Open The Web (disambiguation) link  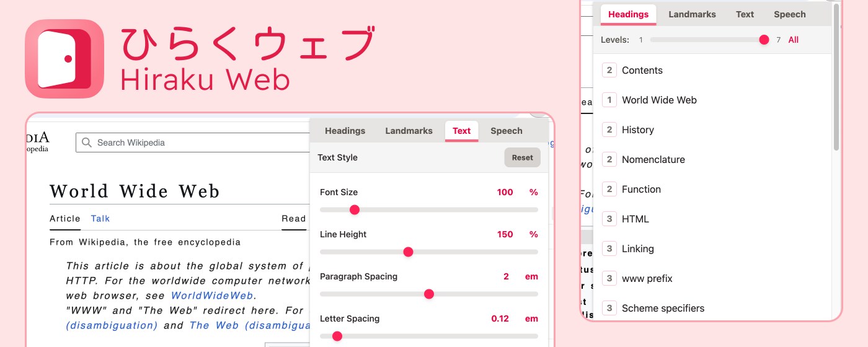(249, 325)
